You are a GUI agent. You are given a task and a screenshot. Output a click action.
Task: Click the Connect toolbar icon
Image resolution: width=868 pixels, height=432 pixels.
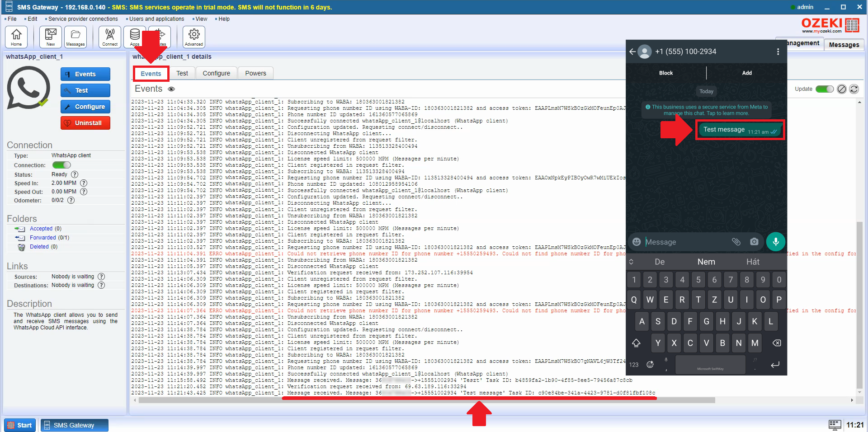point(110,37)
